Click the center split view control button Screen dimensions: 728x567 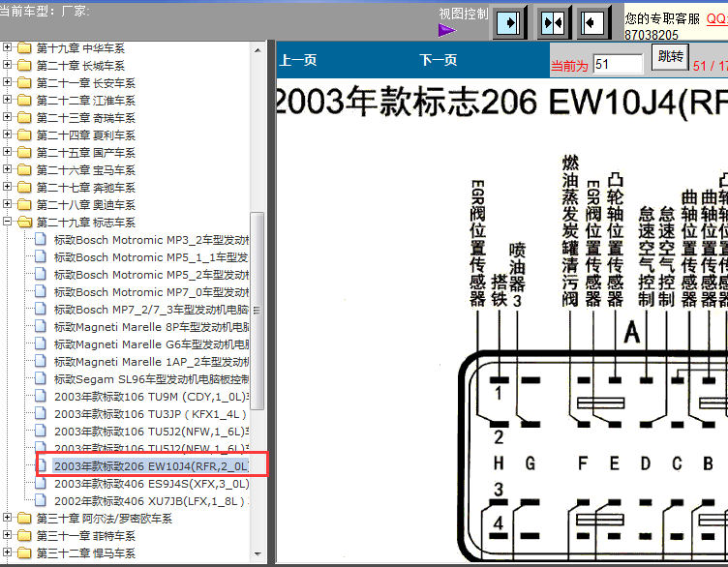point(553,22)
